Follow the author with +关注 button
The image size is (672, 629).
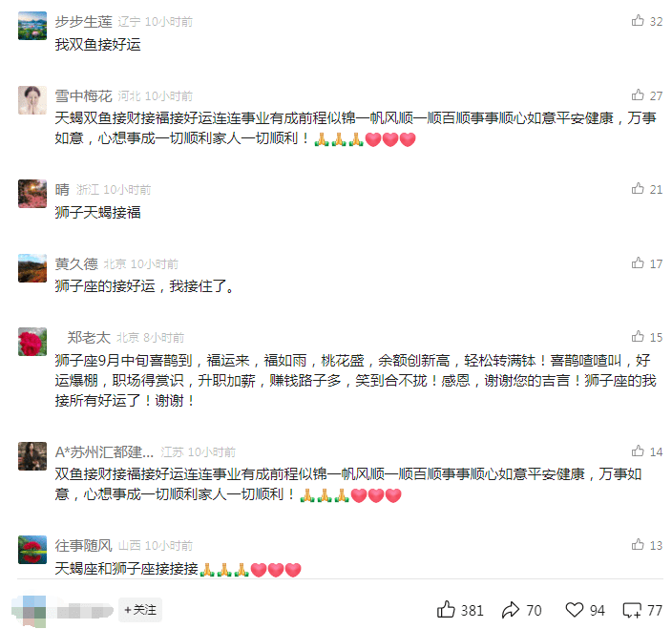[x=140, y=609]
